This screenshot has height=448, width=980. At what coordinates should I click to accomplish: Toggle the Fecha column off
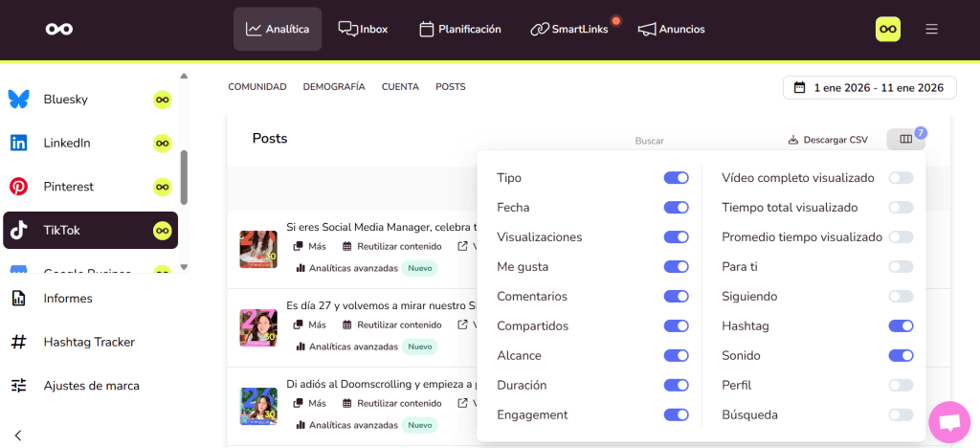pyautogui.click(x=677, y=208)
